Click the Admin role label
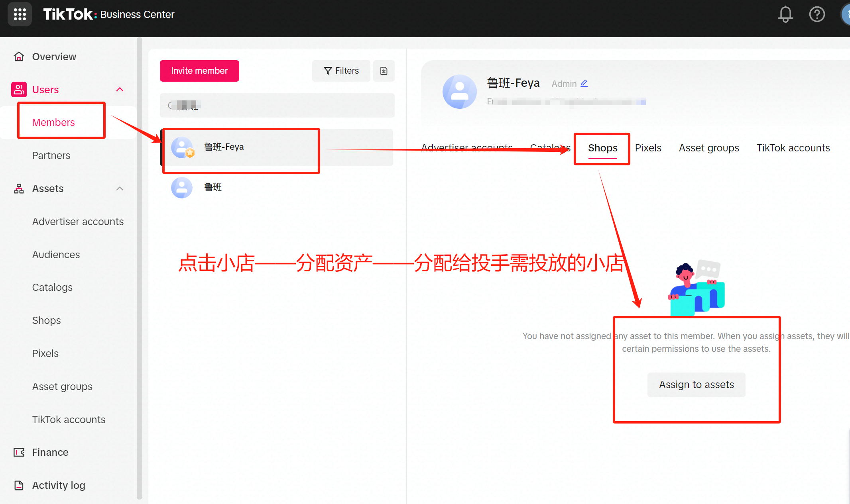The image size is (850, 504). click(564, 84)
